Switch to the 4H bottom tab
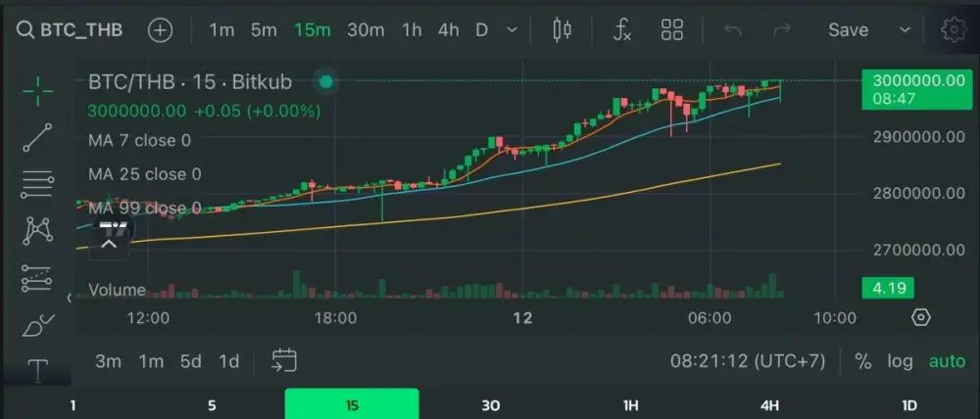This screenshot has height=419, width=980. pos(769,405)
